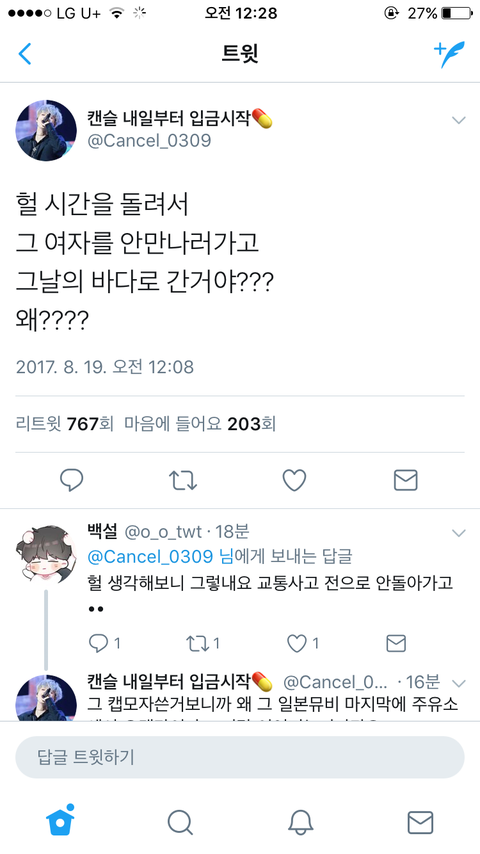
Task: Retweet the main tweet
Action: coord(183,480)
